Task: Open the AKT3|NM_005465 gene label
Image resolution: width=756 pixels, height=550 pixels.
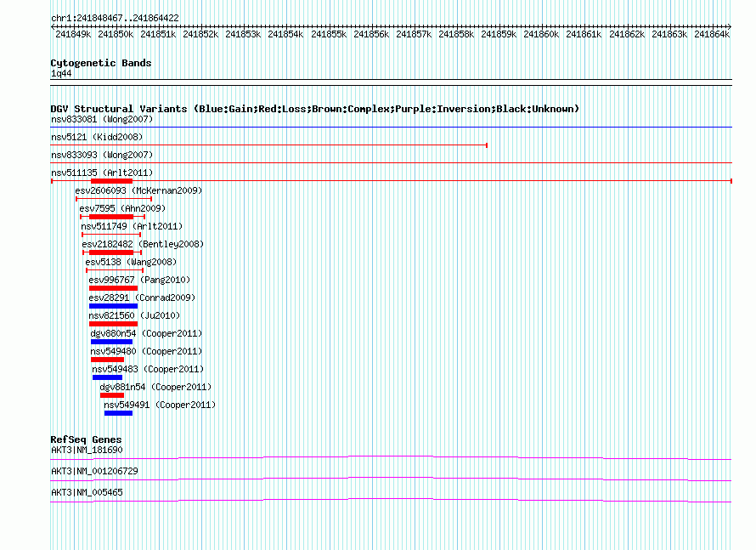Action: pos(87,492)
